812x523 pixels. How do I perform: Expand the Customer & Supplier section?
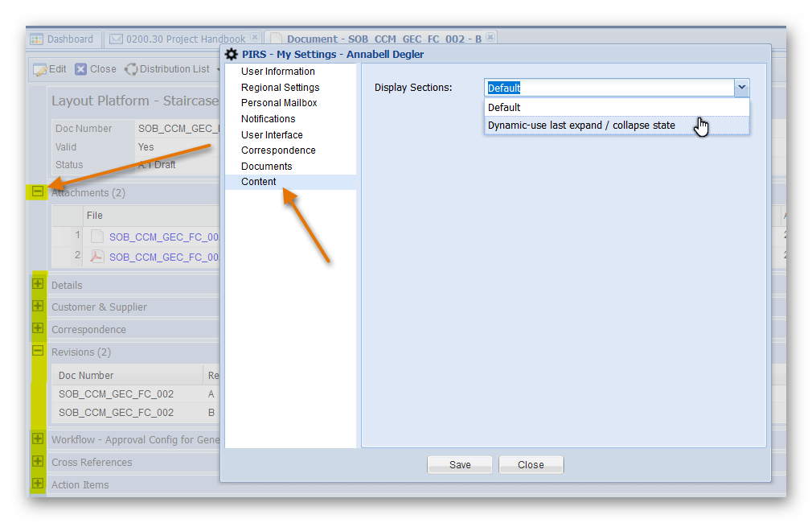point(38,307)
